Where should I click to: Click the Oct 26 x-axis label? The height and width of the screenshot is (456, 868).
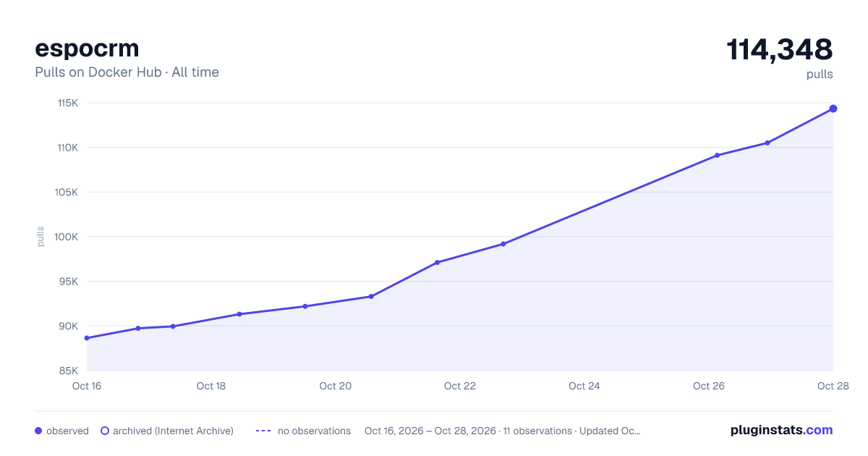coord(709,386)
